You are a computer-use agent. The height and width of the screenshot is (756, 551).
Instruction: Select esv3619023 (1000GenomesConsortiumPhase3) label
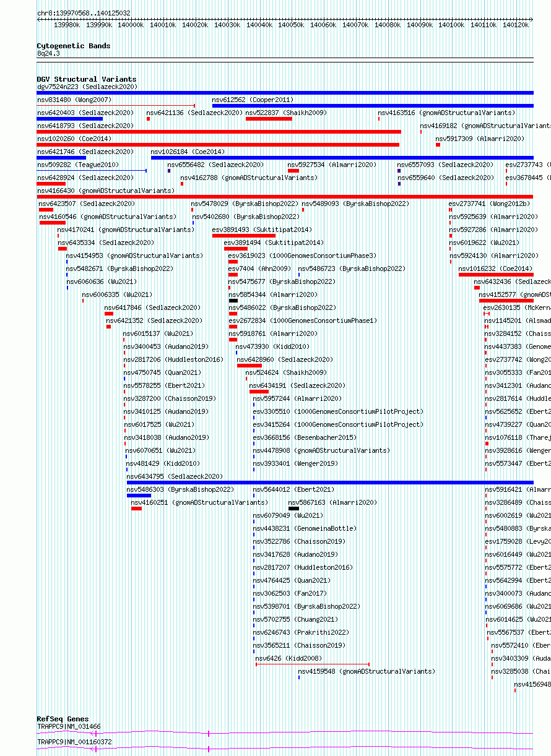[302, 256]
